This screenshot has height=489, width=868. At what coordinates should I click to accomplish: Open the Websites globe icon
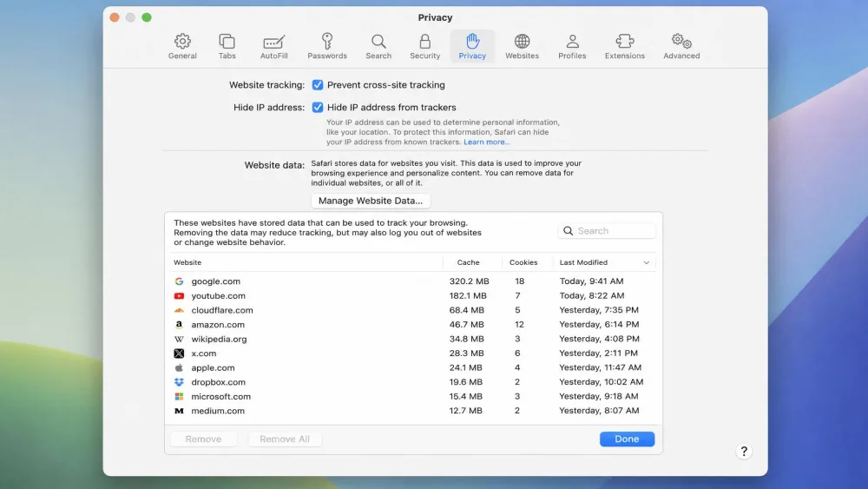coord(522,42)
